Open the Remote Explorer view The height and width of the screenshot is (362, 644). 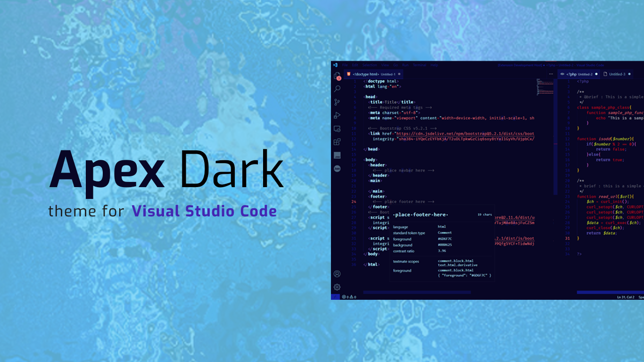337,128
